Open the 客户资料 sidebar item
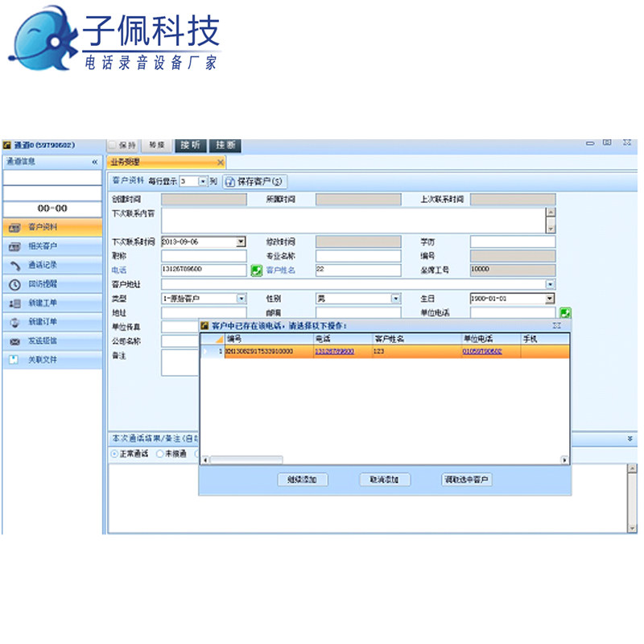This screenshot has width=644, height=644. [x=43, y=228]
